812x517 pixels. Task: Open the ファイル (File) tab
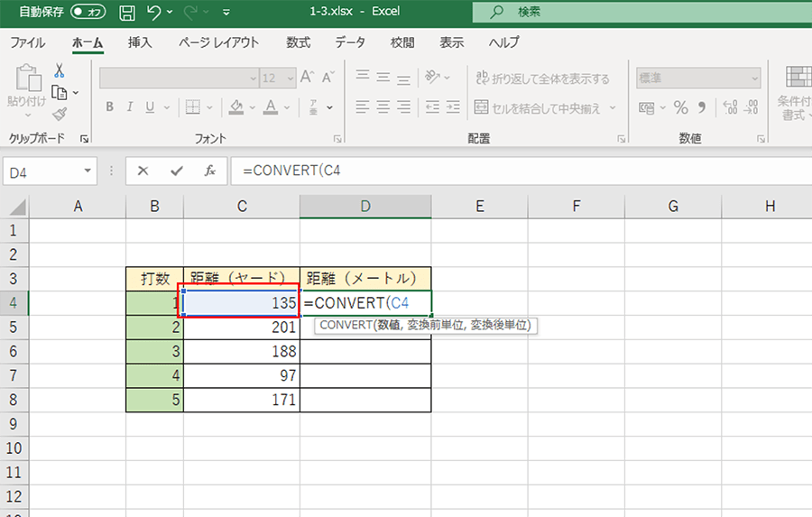point(27,42)
